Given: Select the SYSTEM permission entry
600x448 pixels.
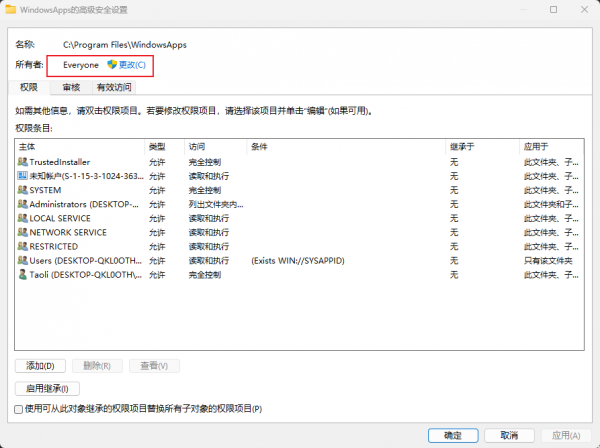Looking at the screenshot, I should [299, 190].
